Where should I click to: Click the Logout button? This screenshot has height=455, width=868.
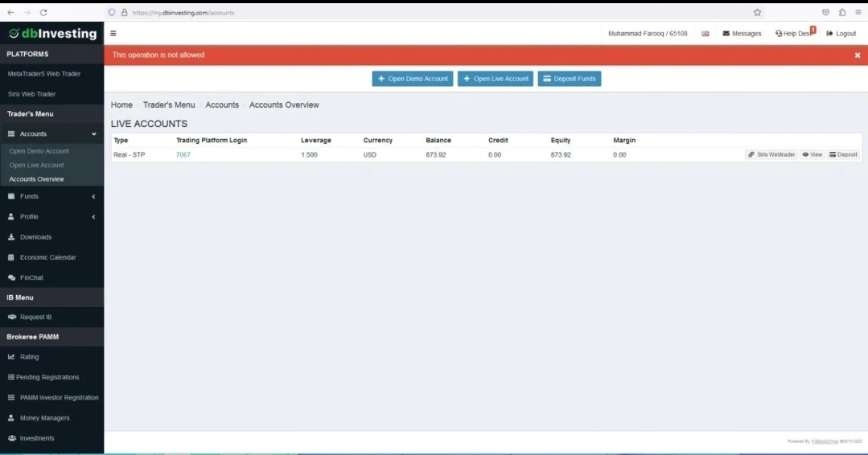(841, 34)
